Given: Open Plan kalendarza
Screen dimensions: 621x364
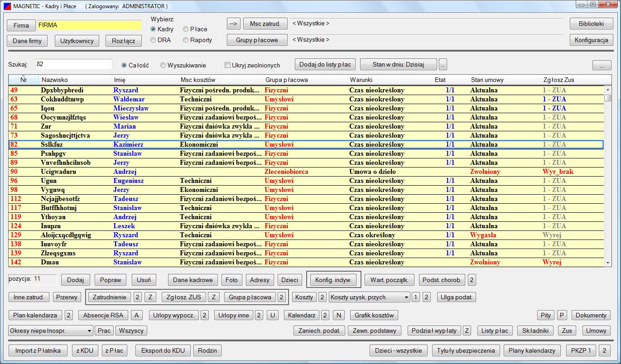Looking at the screenshot, I should pos(35,315).
